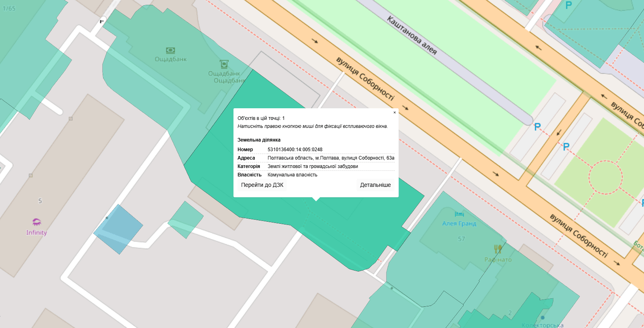Open the Перейти до ДЗК button
Viewport: 644px width, 328px height.
pyautogui.click(x=262, y=185)
